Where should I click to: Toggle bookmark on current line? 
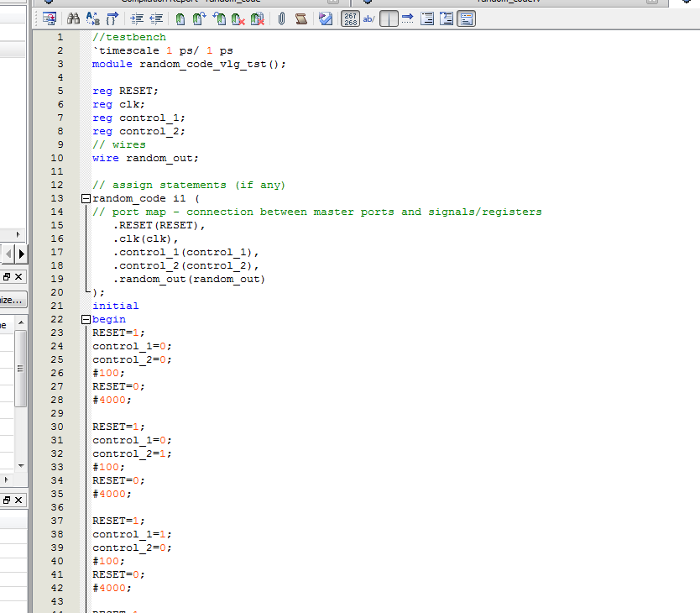tap(180, 18)
